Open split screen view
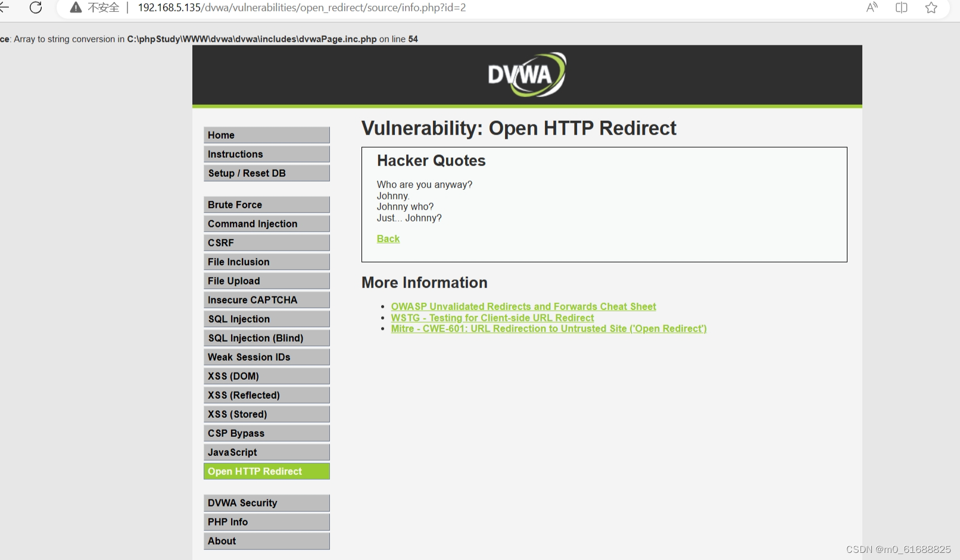Viewport: 960px width, 560px height. click(901, 8)
